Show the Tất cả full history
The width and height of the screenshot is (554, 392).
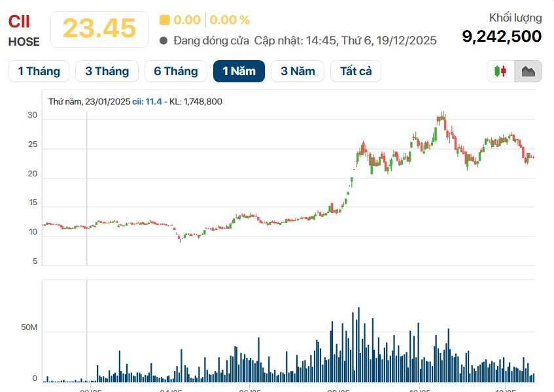356,71
